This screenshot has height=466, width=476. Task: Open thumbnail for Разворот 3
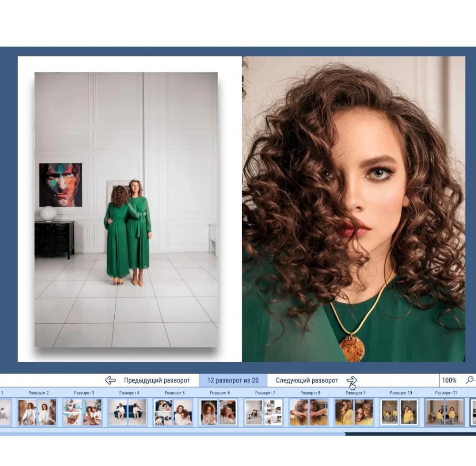[x=82, y=412]
